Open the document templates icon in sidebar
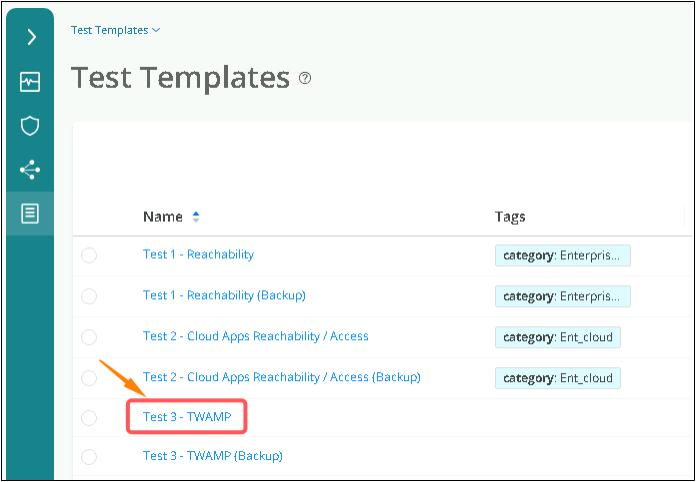This screenshot has width=696, height=482. click(x=30, y=213)
